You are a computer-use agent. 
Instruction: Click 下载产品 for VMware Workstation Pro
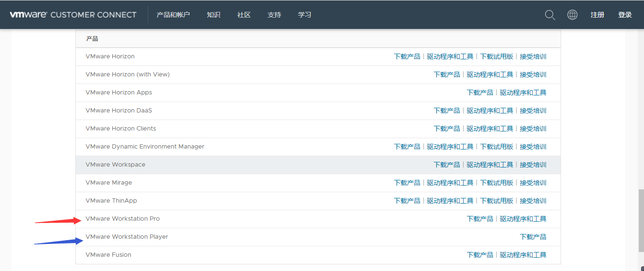point(480,219)
